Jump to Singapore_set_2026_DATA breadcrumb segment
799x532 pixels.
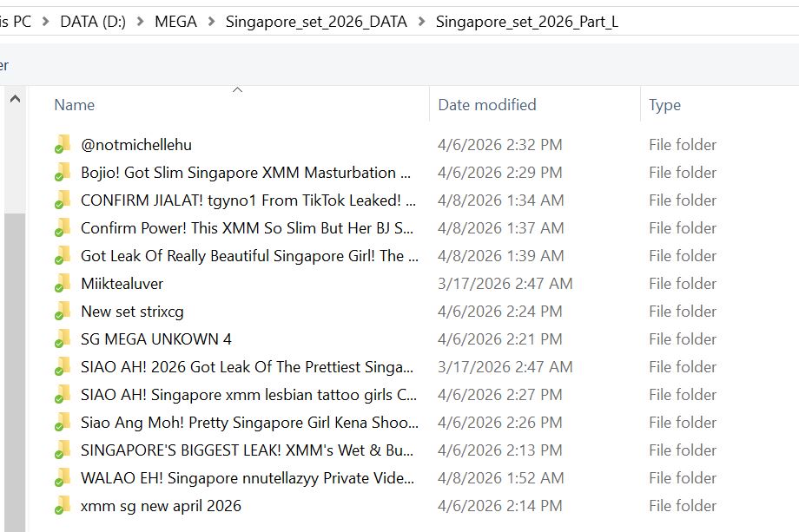pyautogui.click(x=316, y=22)
